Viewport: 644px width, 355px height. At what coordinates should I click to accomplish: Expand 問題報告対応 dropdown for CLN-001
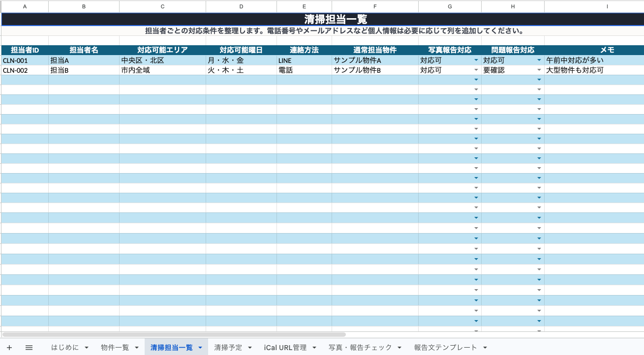(x=539, y=60)
